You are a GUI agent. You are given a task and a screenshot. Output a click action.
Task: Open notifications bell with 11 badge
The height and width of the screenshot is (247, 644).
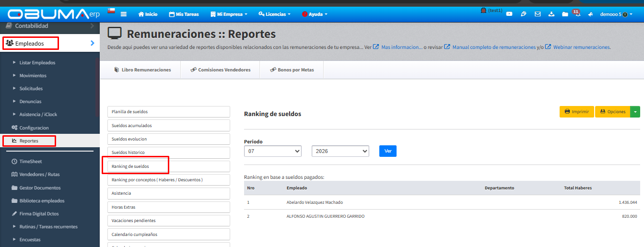577,14
